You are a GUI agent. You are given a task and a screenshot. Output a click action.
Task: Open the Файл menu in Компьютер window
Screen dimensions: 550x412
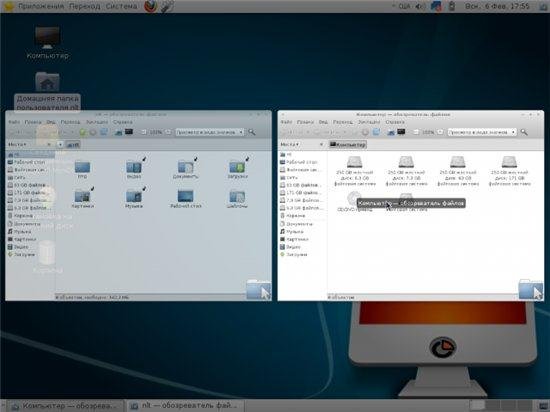286,122
